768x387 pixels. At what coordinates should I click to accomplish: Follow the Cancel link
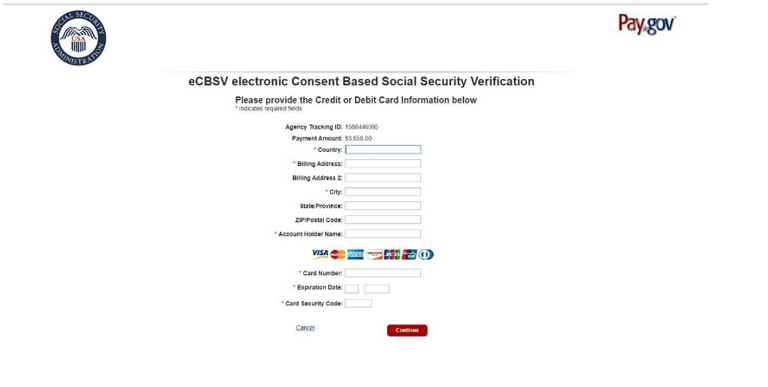point(305,328)
